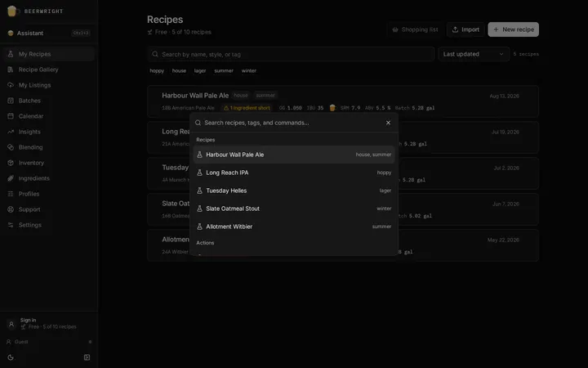Click the Profiles icon in the sidebar
Image resolution: width=588 pixels, height=368 pixels.
pyautogui.click(x=11, y=194)
